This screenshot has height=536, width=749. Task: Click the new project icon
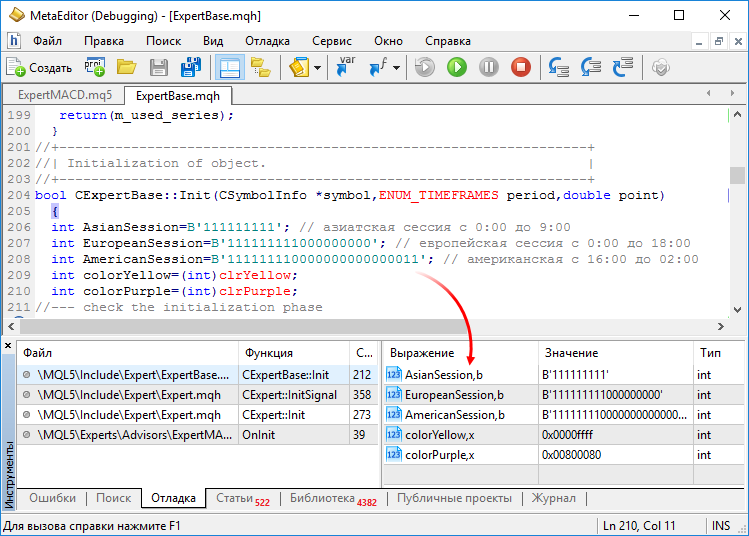tap(95, 67)
